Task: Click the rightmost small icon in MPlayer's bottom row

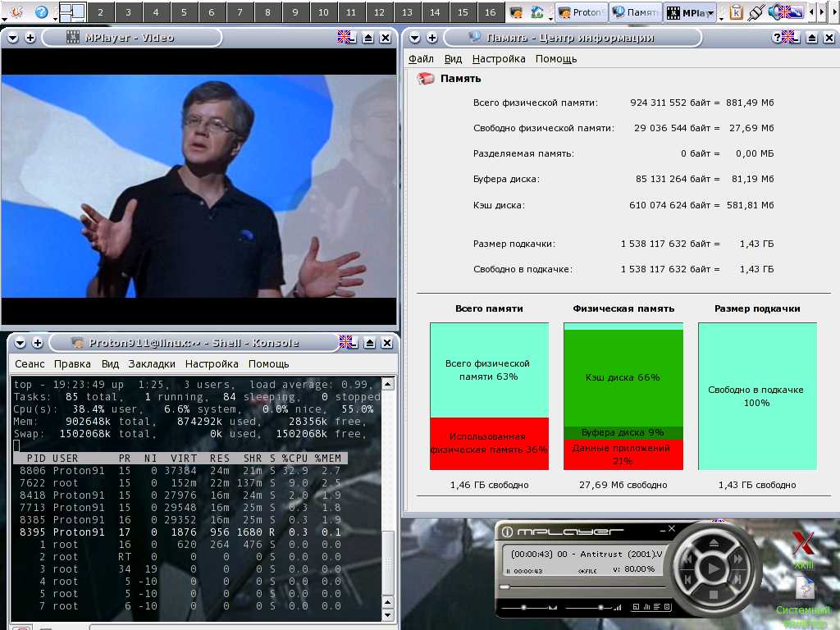Action: click(x=667, y=607)
